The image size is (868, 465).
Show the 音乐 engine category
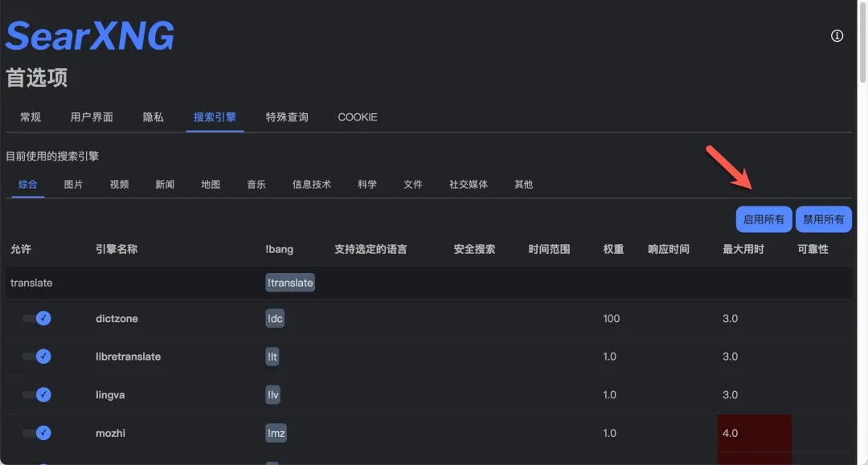(256, 184)
